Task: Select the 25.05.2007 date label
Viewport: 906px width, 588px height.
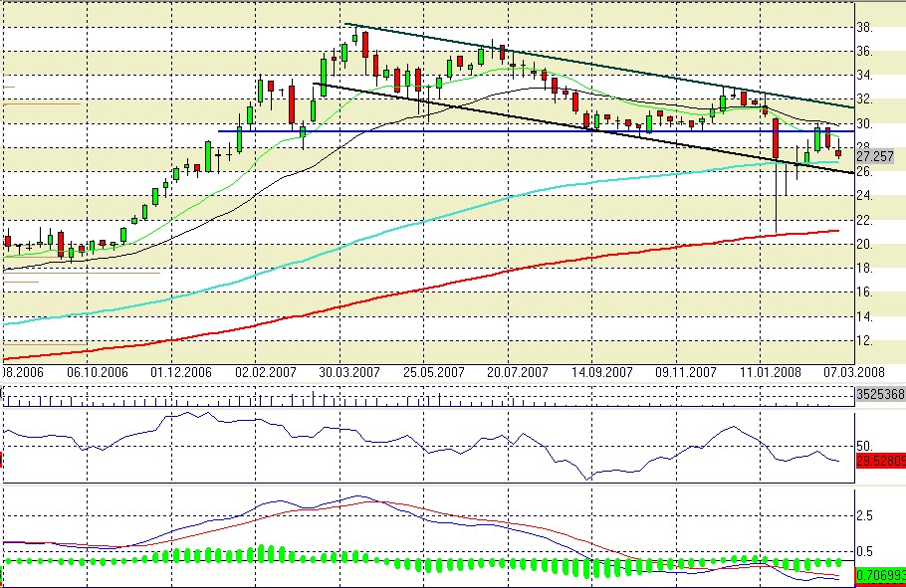Action: [x=433, y=372]
